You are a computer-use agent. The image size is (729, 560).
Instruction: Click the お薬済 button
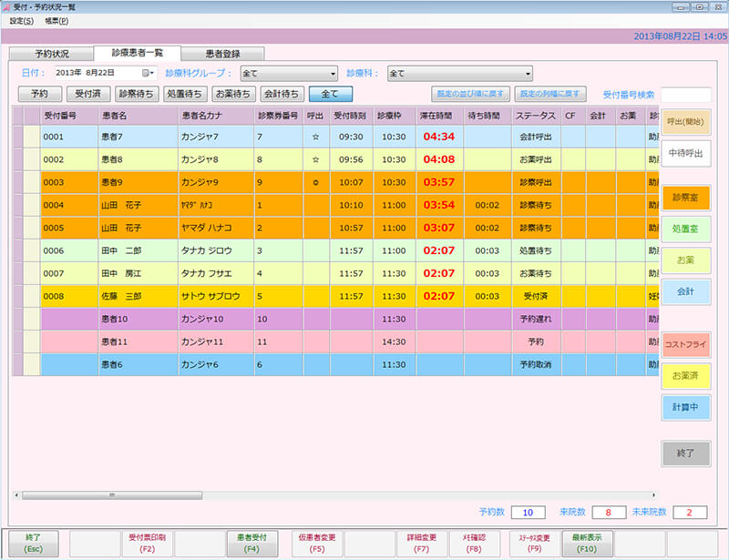click(686, 376)
